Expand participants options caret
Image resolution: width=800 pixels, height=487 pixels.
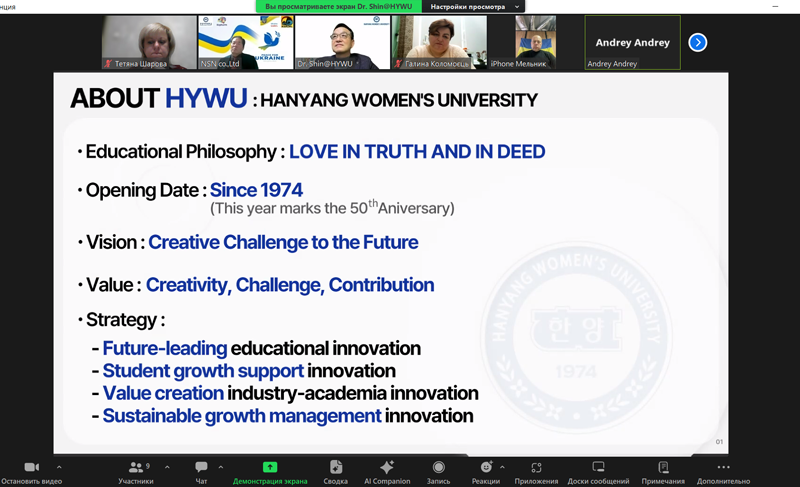tap(167, 467)
